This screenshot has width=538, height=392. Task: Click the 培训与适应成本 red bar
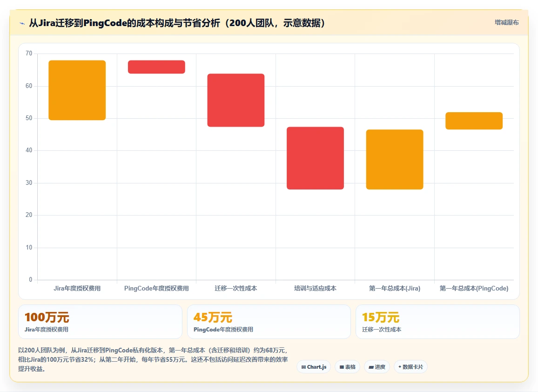316,158
